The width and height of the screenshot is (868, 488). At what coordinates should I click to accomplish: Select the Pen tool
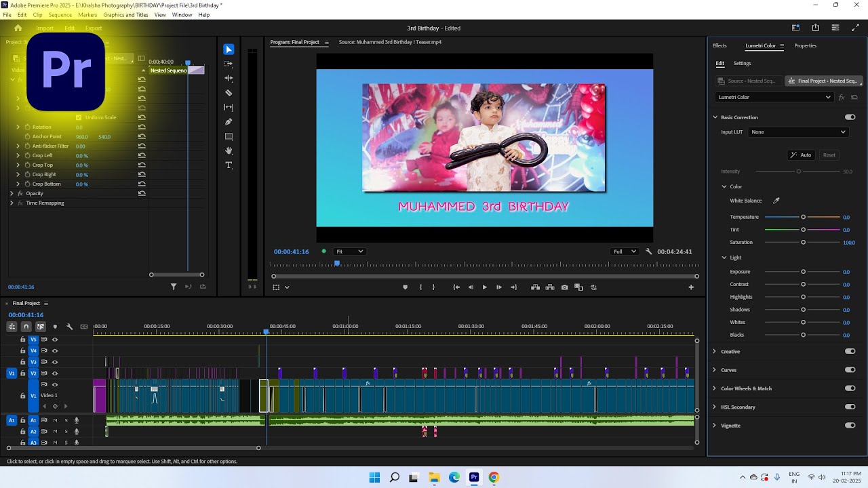(x=229, y=122)
